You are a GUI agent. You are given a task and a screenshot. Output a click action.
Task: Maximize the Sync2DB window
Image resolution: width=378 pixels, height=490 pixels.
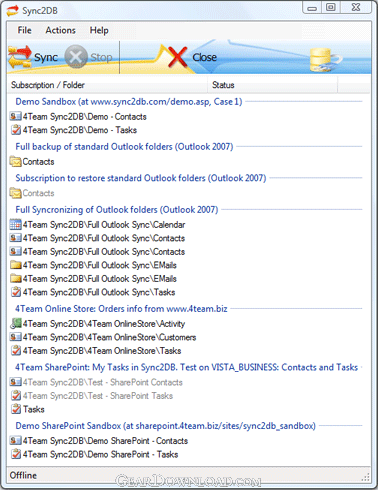331,7
